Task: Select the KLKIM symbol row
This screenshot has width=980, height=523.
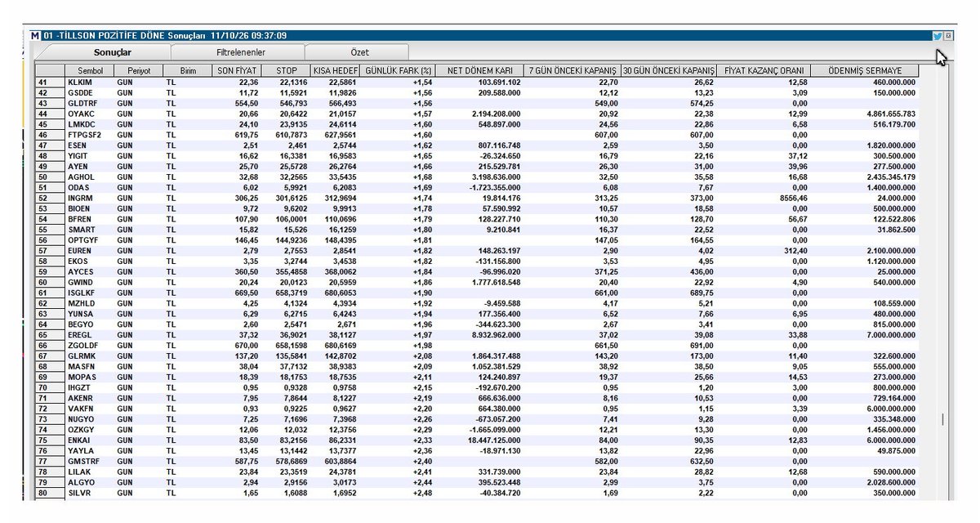Action: 477,83
